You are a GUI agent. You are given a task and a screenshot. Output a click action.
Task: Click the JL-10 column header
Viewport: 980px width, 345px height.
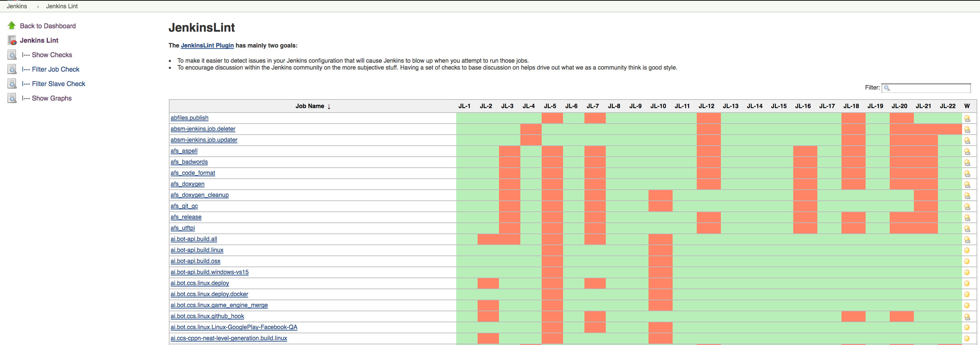(658, 106)
